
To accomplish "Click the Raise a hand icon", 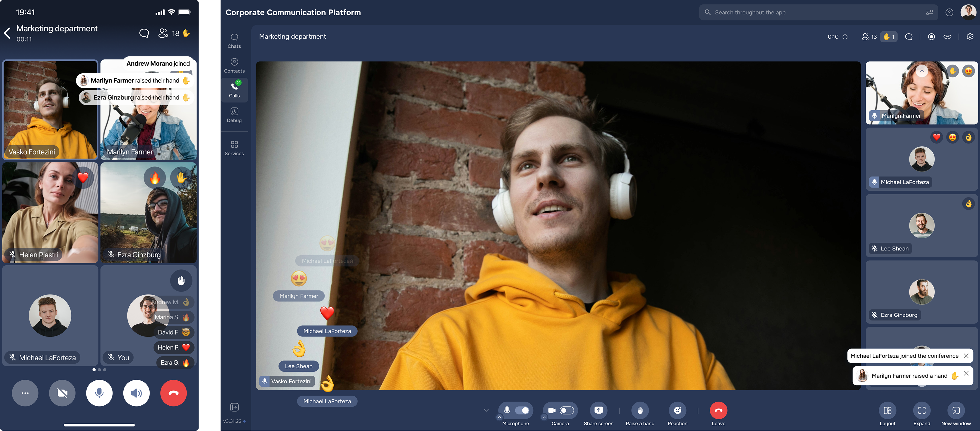I will 639,410.
